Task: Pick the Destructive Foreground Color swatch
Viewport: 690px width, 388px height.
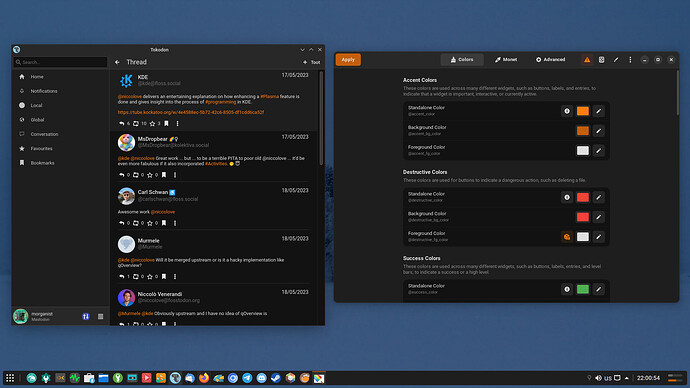Action: click(x=583, y=237)
